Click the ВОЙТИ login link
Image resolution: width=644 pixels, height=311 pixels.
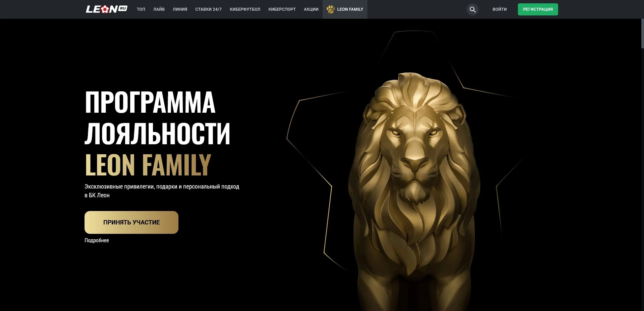pos(499,9)
